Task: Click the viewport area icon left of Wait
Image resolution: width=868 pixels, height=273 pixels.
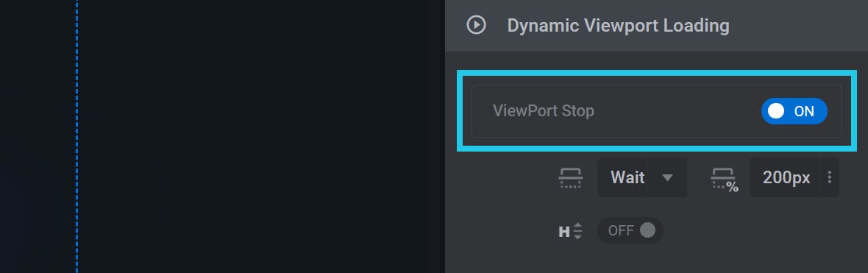Action: 570,178
